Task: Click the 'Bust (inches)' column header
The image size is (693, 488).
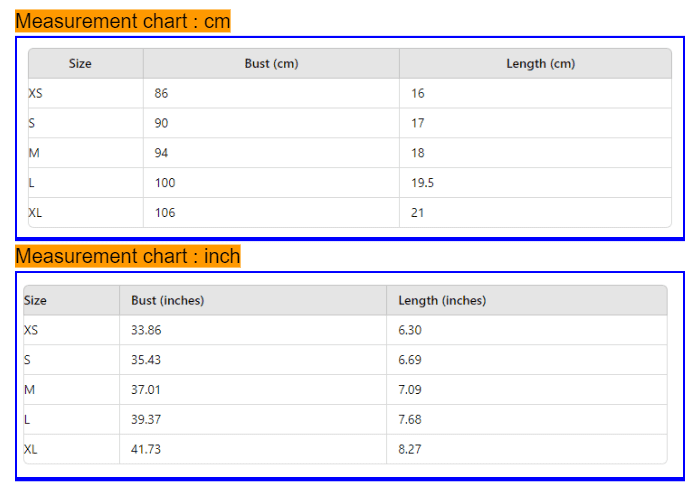Action: (x=168, y=300)
